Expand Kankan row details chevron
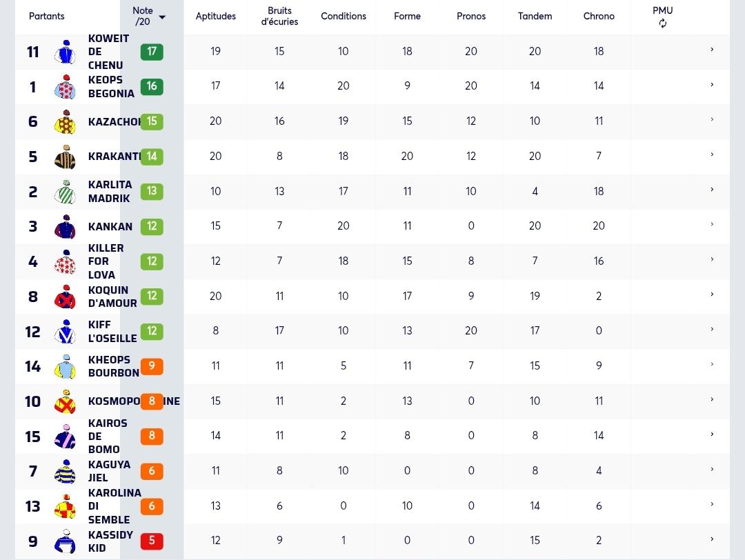This screenshot has height=560, width=745. (x=712, y=224)
